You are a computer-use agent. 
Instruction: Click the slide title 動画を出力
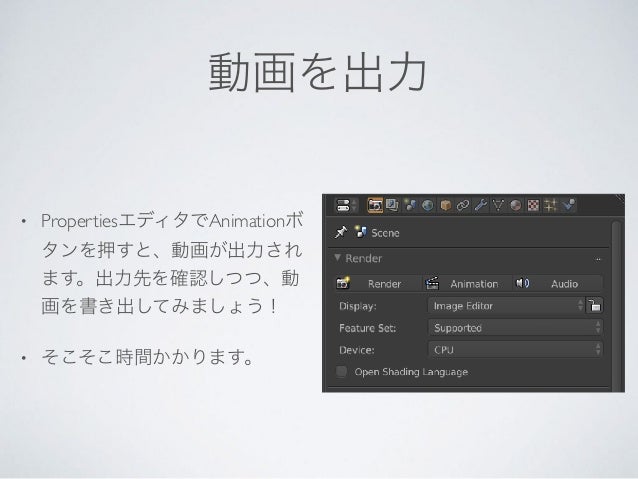coord(318,72)
